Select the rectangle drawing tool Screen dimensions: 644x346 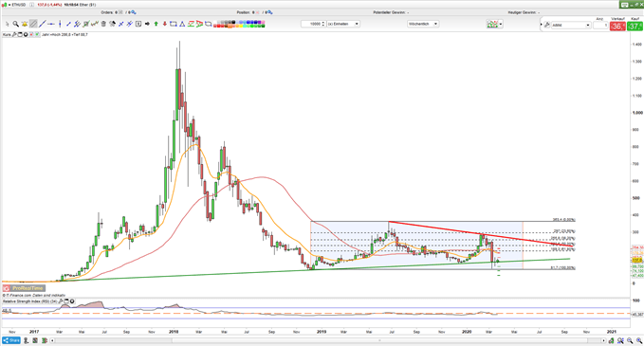coord(173,24)
